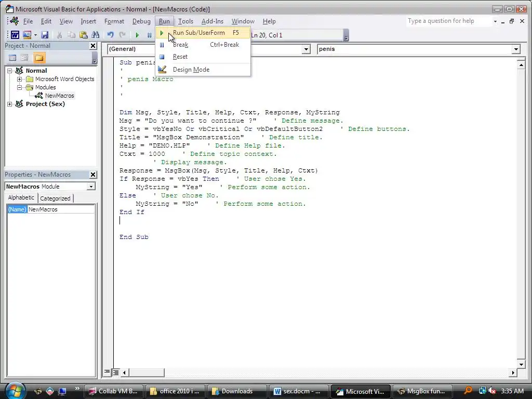Collapse the Normal project tree node
The width and height of the screenshot is (532, 399).
point(10,71)
